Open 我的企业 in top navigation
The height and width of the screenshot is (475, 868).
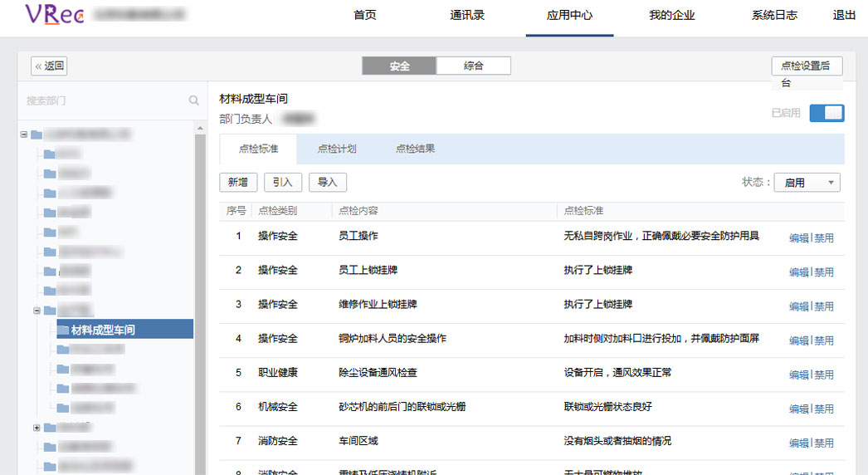point(672,15)
